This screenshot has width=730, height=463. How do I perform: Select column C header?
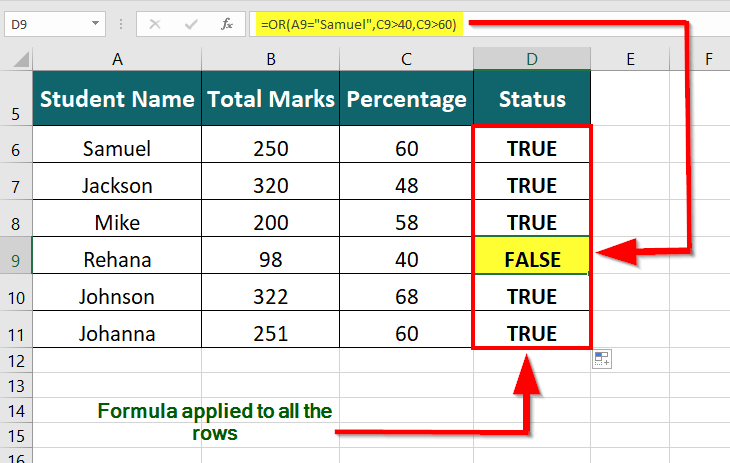pyautogui.click(x=406, y=59)
